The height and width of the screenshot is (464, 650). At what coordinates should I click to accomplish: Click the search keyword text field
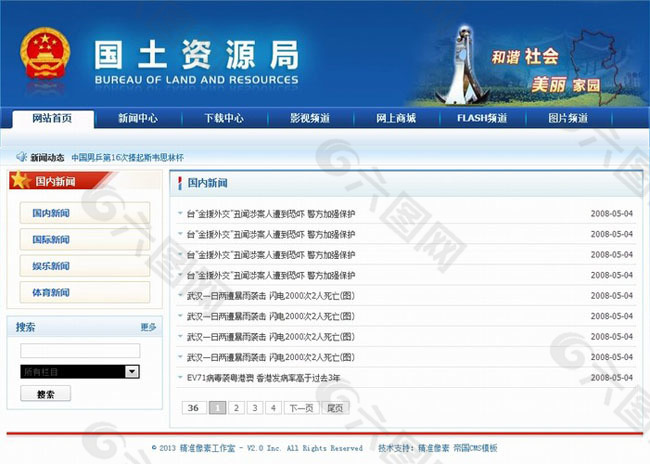tap(80, 350)
